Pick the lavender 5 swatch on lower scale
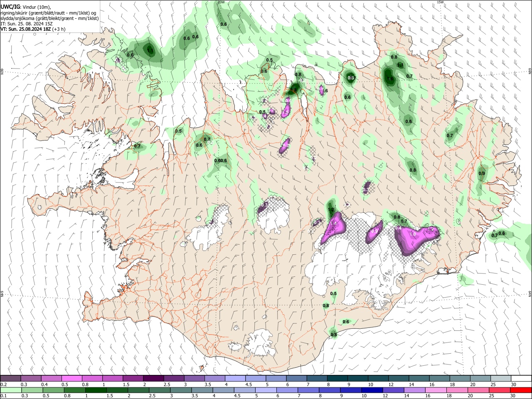The image size is (532, 399). click(x=266, y=390)
